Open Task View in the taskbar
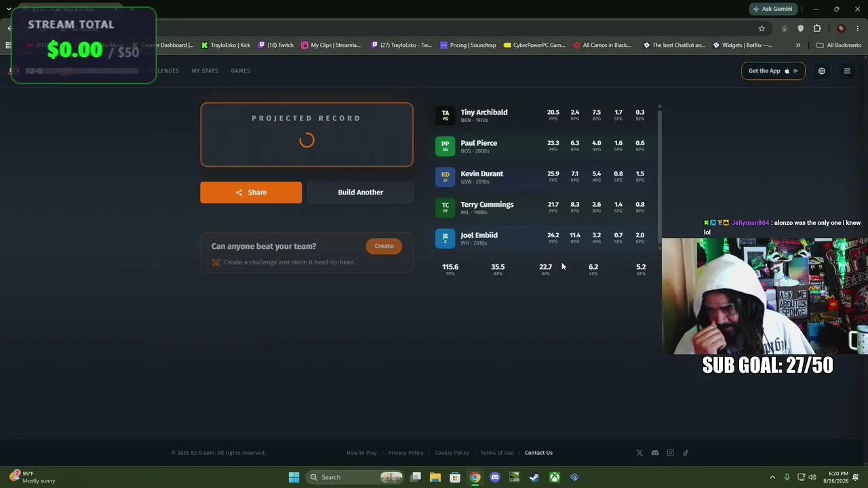 click(416, 477)
